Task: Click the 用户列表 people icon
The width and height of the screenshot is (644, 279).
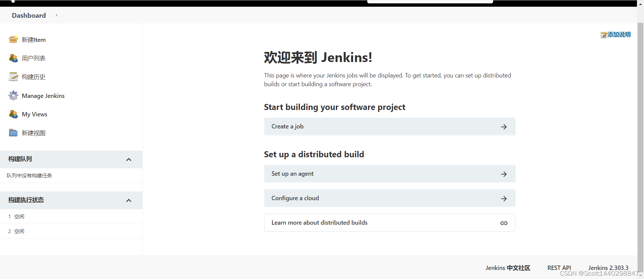Action: [x=13, y=58]
